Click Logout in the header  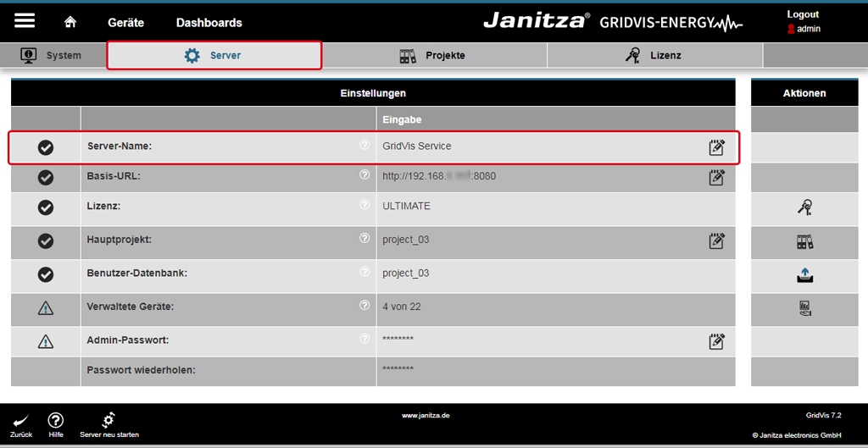pos(803,14)
